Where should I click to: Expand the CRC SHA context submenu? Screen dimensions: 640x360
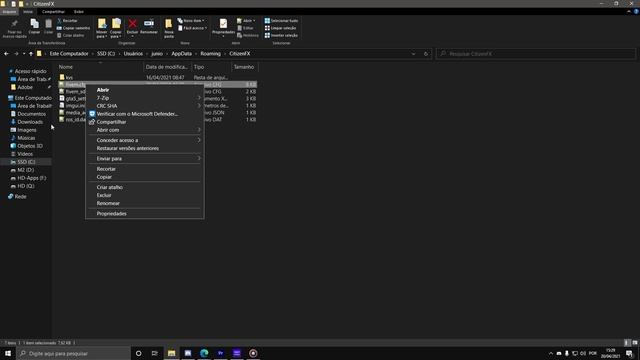pos(144,106)
